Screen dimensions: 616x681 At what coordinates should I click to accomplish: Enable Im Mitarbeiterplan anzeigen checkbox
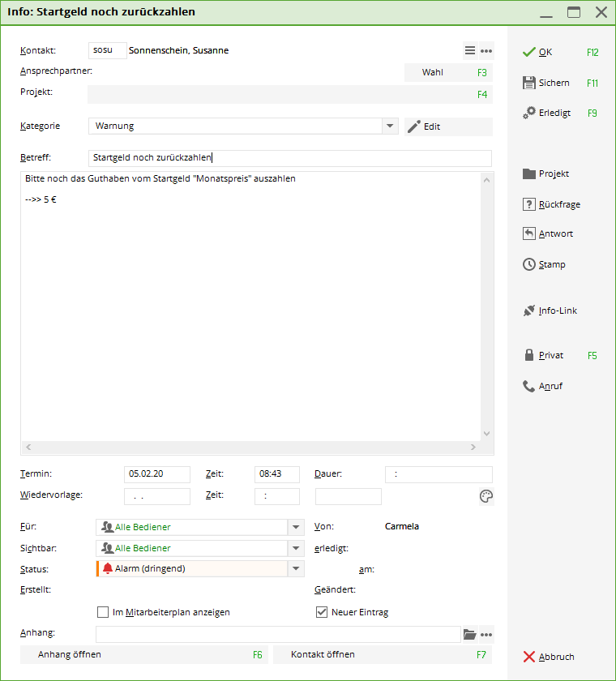(103, 612)
